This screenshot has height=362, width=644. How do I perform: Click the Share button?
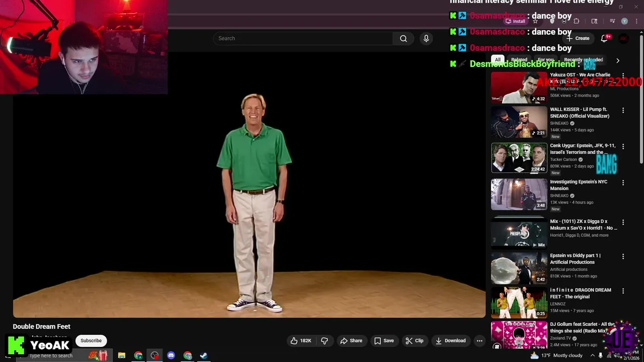351,340
